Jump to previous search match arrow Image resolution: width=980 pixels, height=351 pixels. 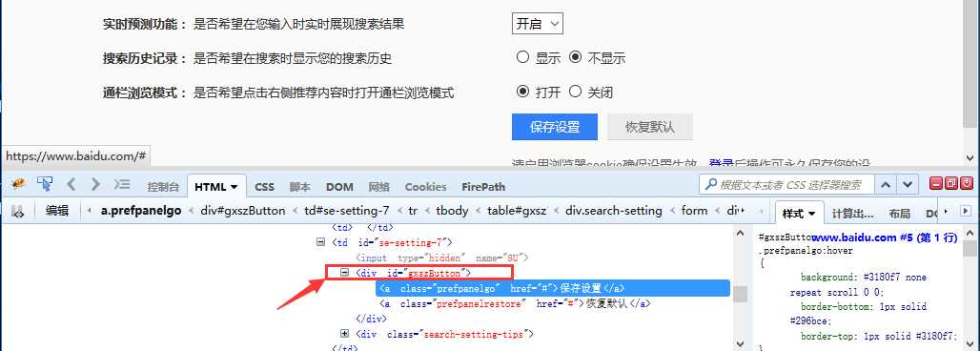click(885, 185)
